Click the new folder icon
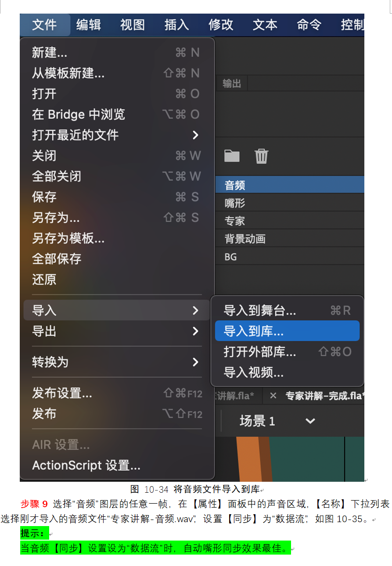Screen dimensions: 392x566 (x=232, y=156)
